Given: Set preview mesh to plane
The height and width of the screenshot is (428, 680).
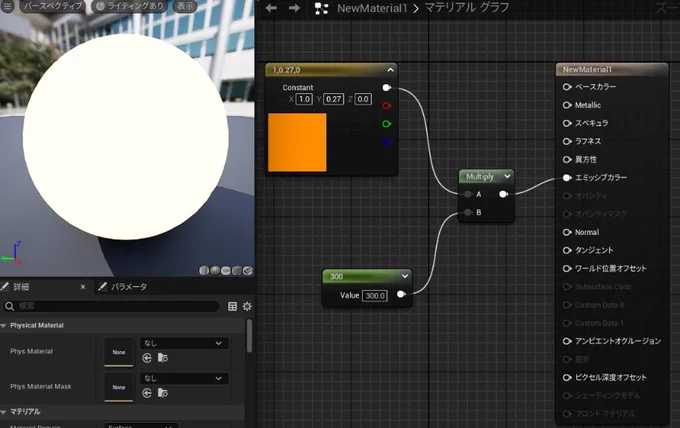Looking at the screenshot, I should [x=226, y=271].
